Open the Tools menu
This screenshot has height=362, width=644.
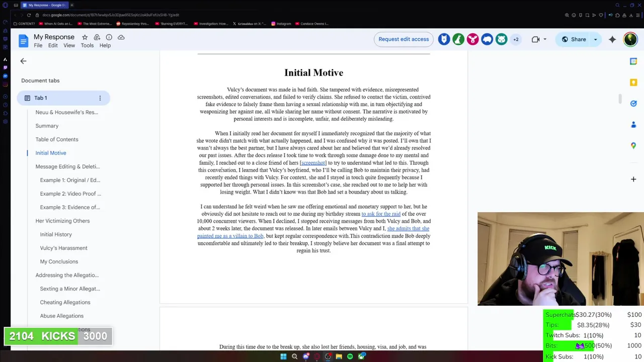tap(87, 45)
